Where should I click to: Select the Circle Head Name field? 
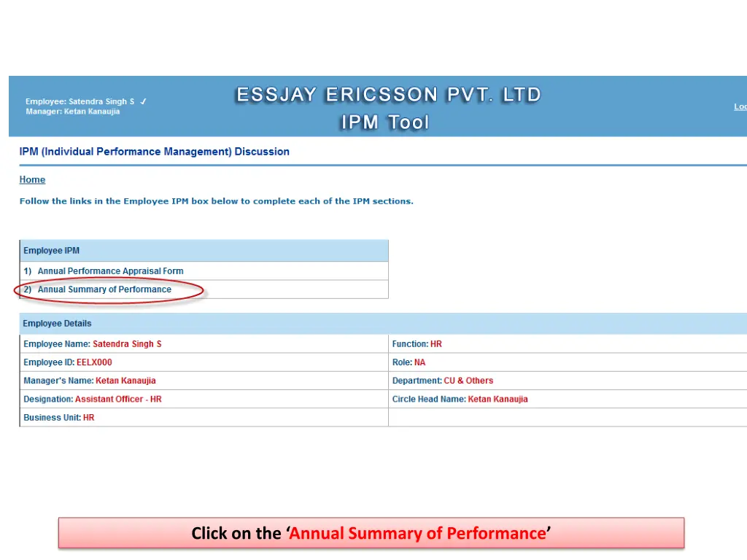click(x=460, y=400)
